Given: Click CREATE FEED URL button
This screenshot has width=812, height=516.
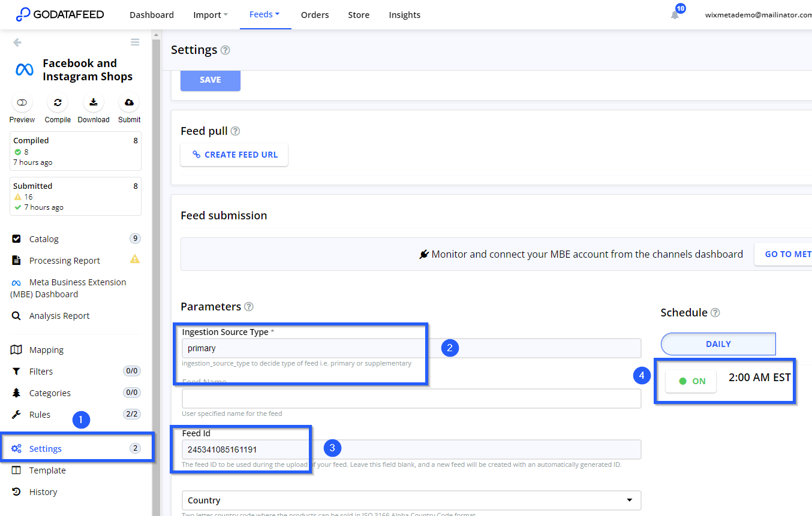Looking at the screenshot, I should [234, 155].
